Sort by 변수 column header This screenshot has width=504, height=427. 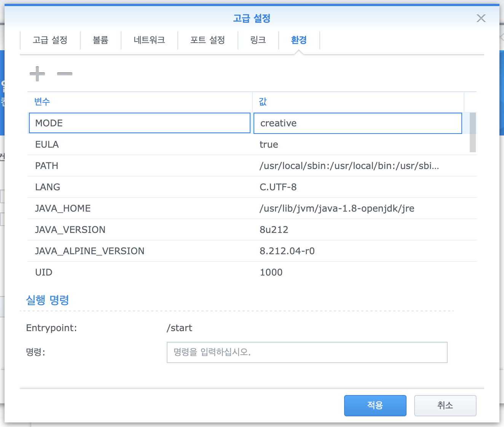(x=42, y=102)
